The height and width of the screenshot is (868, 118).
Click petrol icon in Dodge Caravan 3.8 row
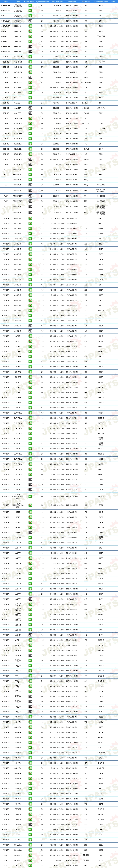point(30,118)
